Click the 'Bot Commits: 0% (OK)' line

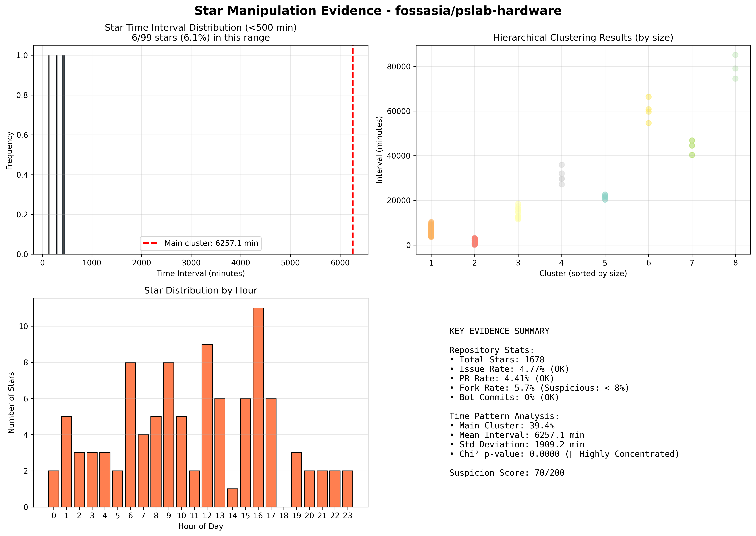[504, 397]
